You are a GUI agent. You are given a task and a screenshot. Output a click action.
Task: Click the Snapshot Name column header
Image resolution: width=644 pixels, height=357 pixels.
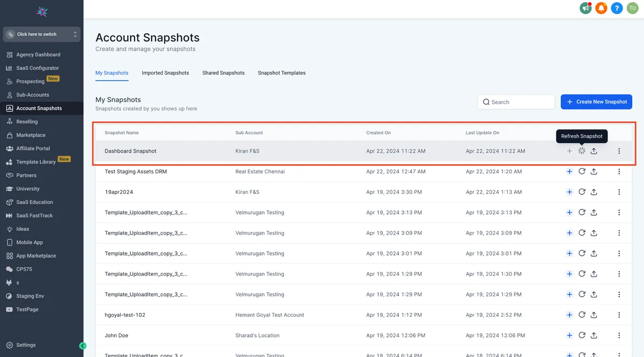(121, 133)
